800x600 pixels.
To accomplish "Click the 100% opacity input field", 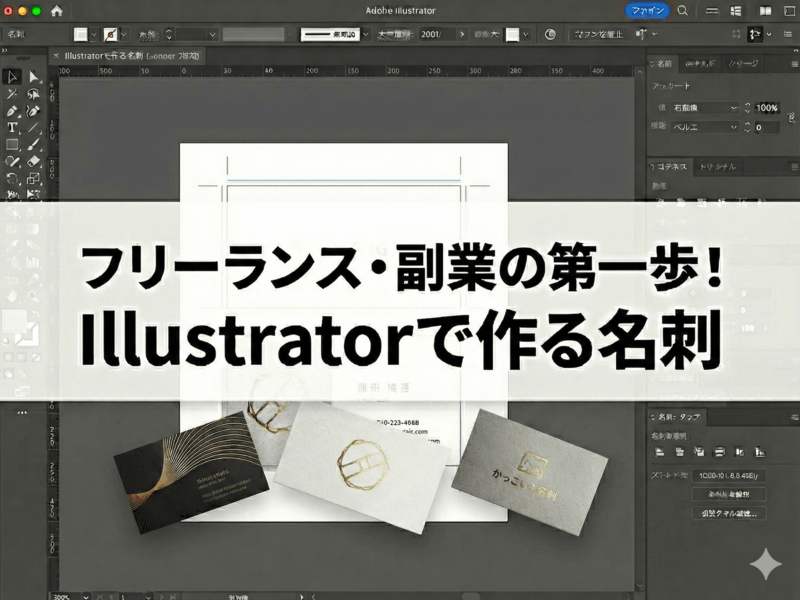I will [767, 107].
